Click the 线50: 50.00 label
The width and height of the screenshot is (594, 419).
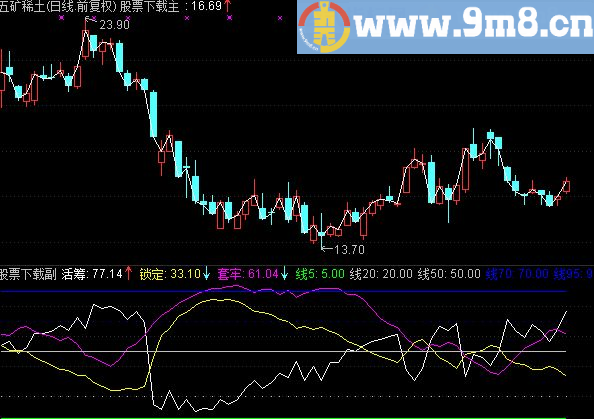pos(449,274)
